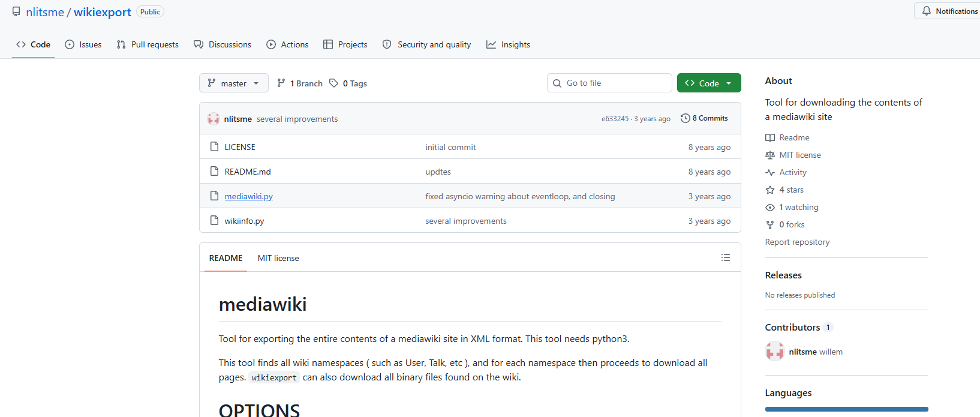Image resolution: width=980 pixels, height=417 pixels.
Task: Click the pulse icon beside Activity
Action: tap(770, 172)
